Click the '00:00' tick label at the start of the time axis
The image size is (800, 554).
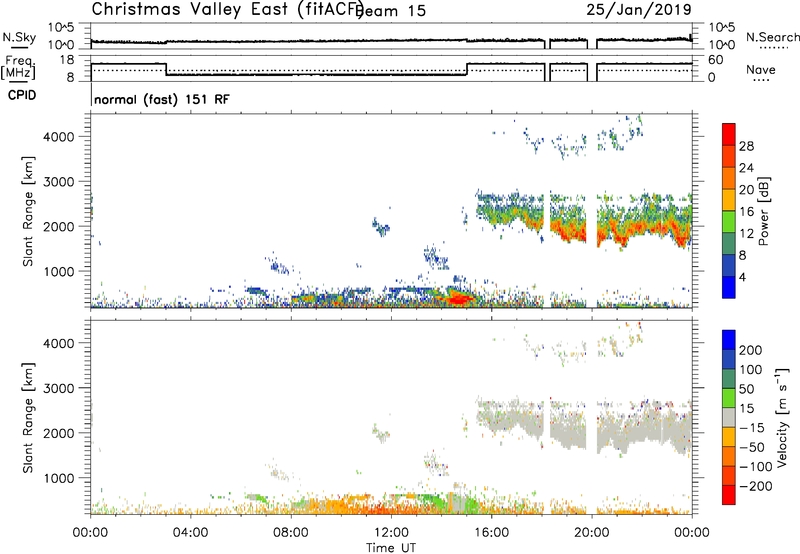click(x=90, y=533)
